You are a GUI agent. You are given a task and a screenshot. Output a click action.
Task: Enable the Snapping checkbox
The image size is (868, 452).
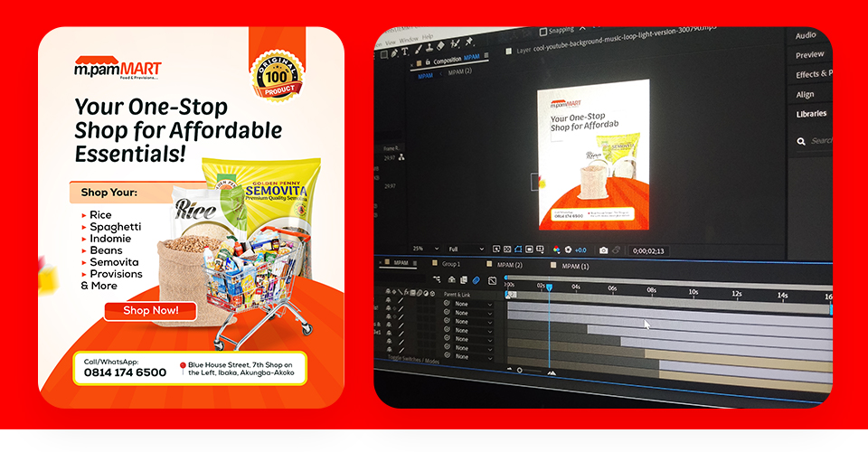543,32
